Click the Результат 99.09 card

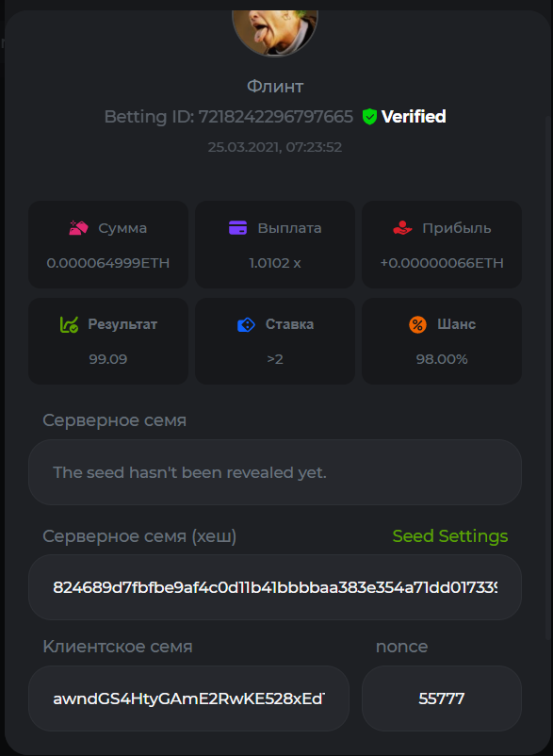[x=108, y=341]
